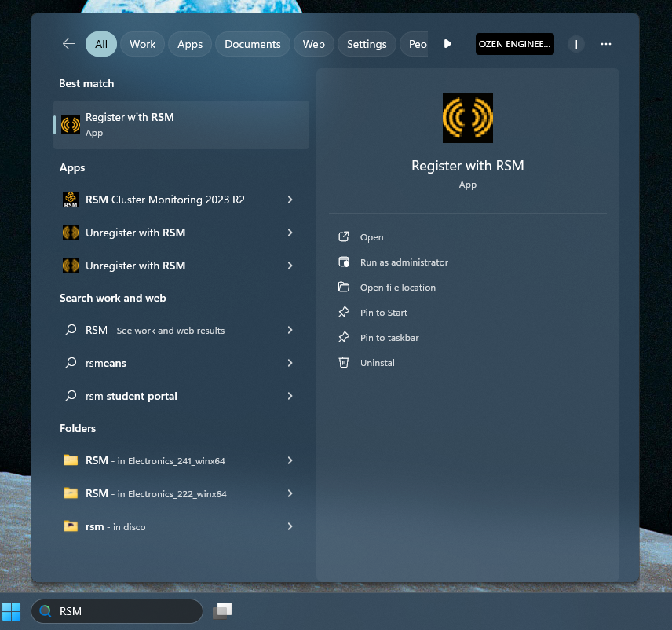Click the arrow to show more filters
This screenshot has width=672, height=630.
pyautogui.click(x=447, y=44)
